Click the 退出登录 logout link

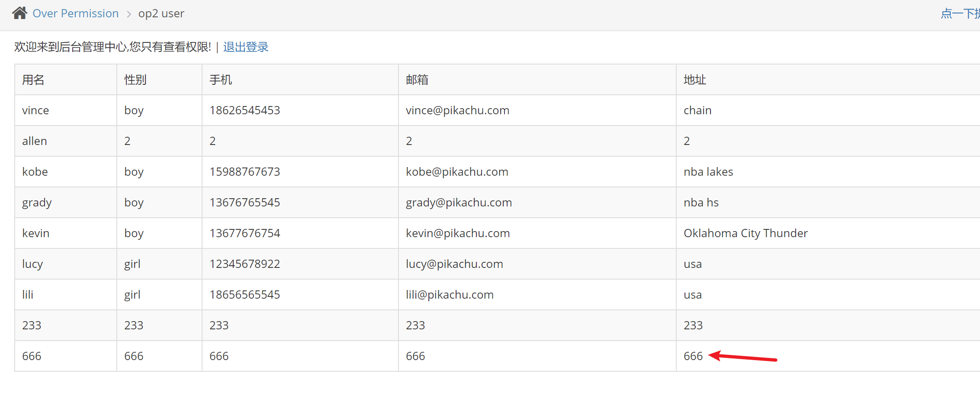(x=246, y=47)
